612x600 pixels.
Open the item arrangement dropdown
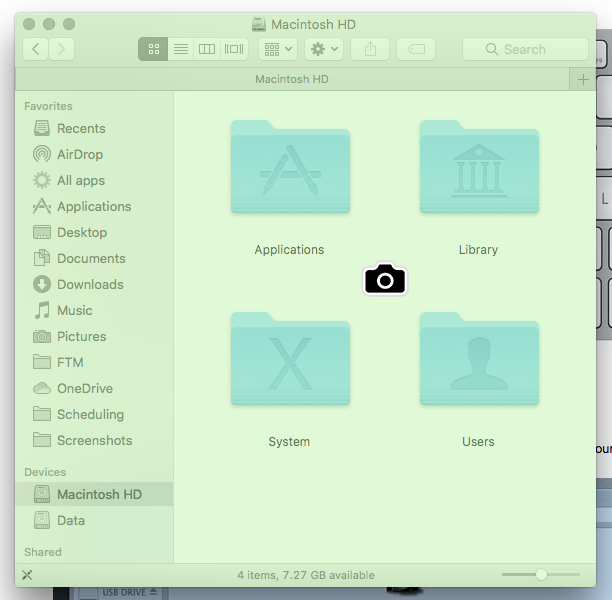pyautogui.click(x=278, y=49)
